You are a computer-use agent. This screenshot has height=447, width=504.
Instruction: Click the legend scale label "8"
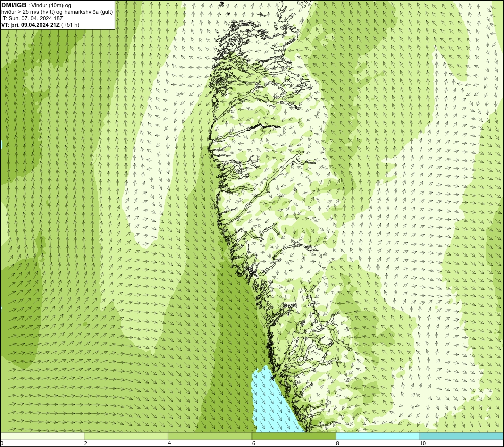338,444
